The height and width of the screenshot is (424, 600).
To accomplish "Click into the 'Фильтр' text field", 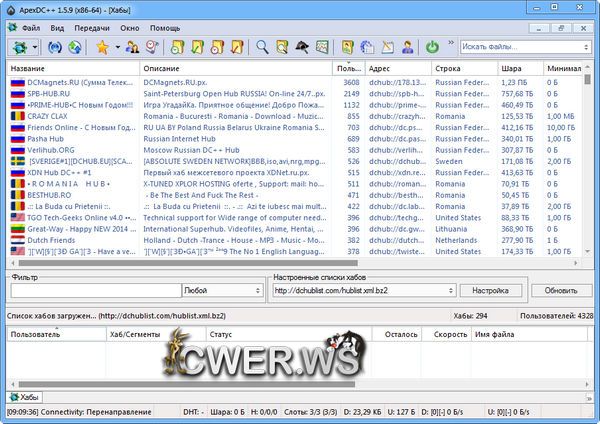I will pyautogui.click(x=95, y=290).
